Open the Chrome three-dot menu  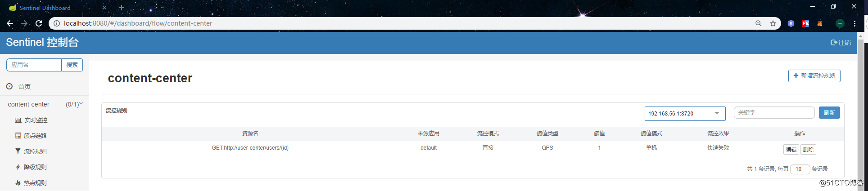(854, 23)
